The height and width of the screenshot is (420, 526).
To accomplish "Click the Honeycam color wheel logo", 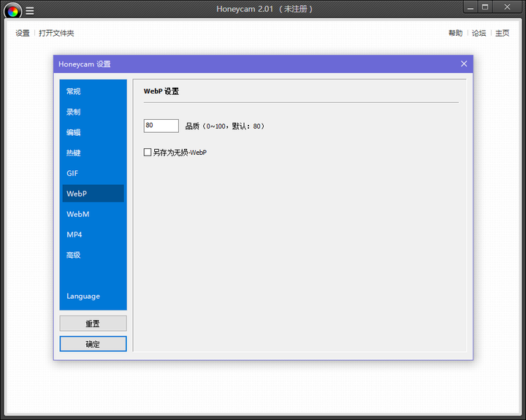I will point(12,11).
